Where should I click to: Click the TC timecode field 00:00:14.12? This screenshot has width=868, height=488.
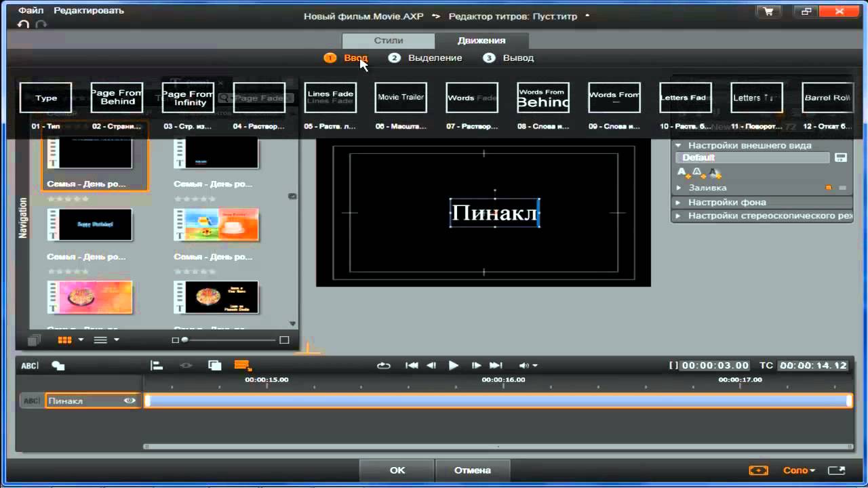(813, 365)
